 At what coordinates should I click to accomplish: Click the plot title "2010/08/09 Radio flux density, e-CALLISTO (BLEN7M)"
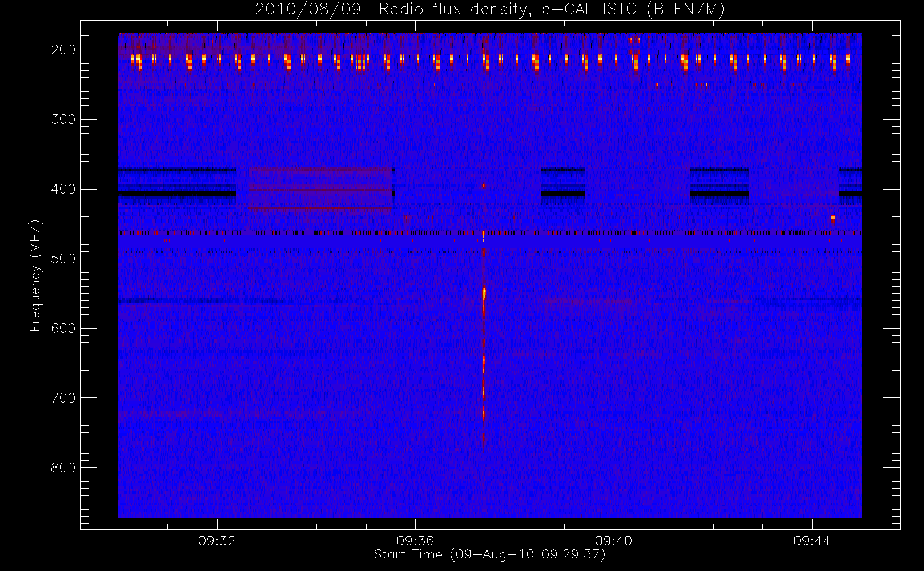pyautogui.click(x=490, y=10)
